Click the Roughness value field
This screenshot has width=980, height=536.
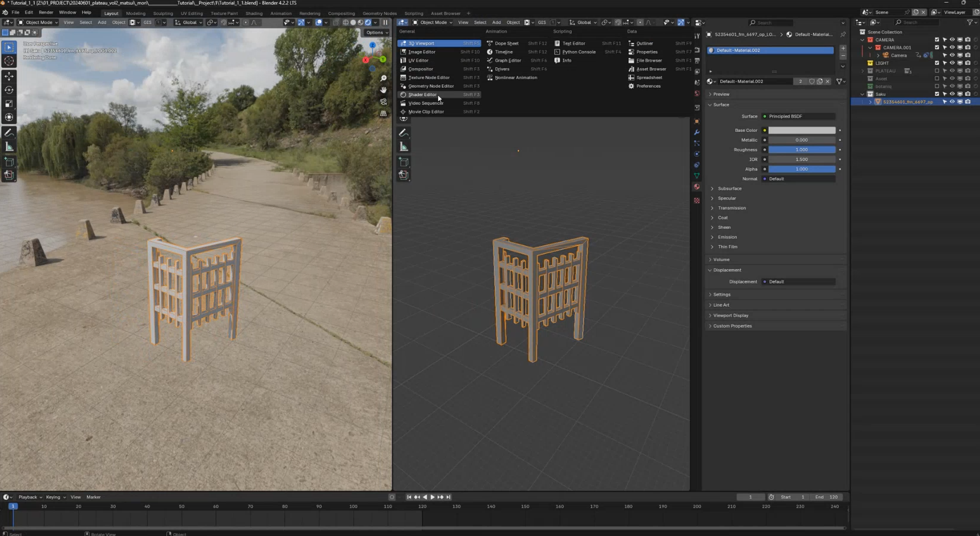801,150
